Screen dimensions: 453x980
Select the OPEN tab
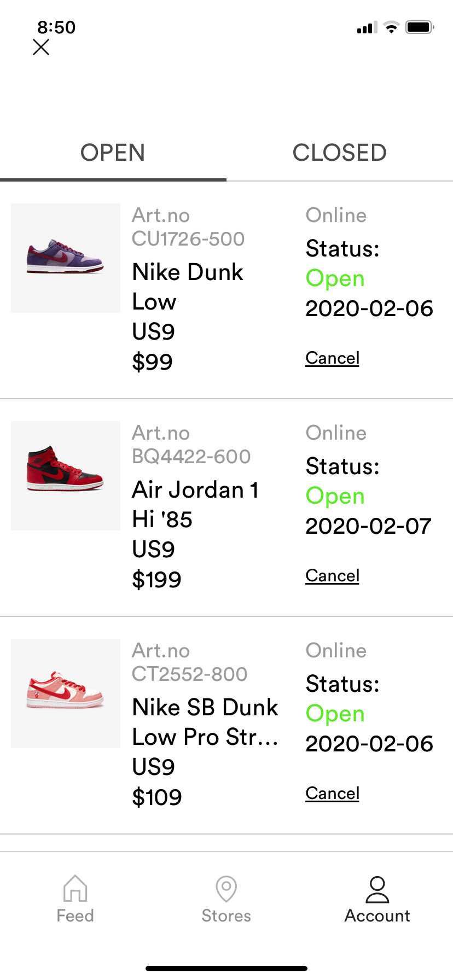coord(113,153)
